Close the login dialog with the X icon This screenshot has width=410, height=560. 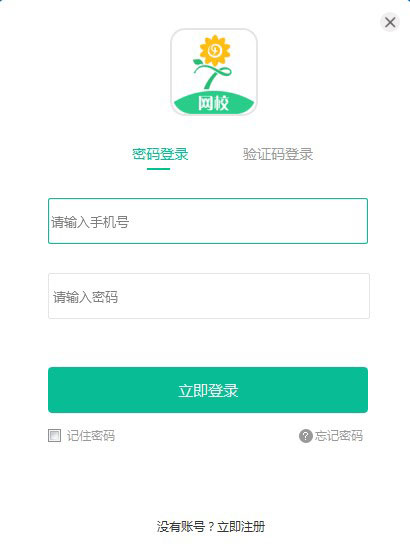[390, 22]
